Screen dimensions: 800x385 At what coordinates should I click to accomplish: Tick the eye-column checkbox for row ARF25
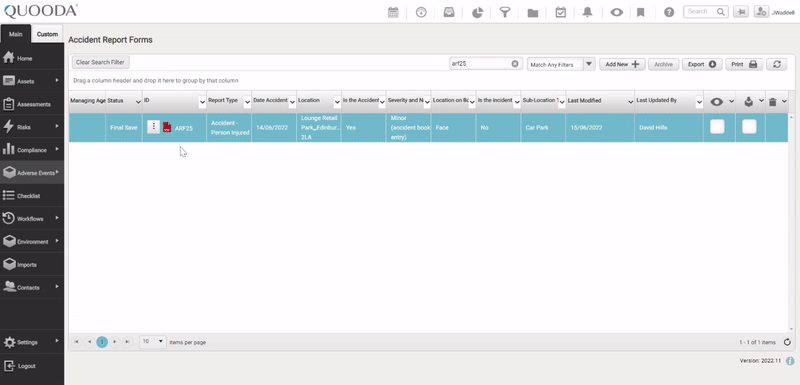click(717, 127)
